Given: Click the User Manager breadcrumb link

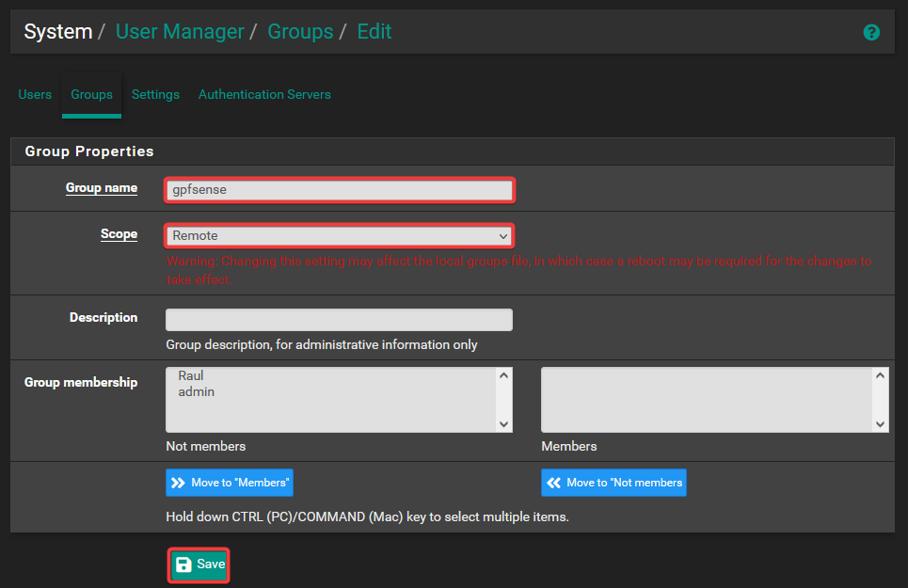Looking at the screenshot, I should [179, 31].
